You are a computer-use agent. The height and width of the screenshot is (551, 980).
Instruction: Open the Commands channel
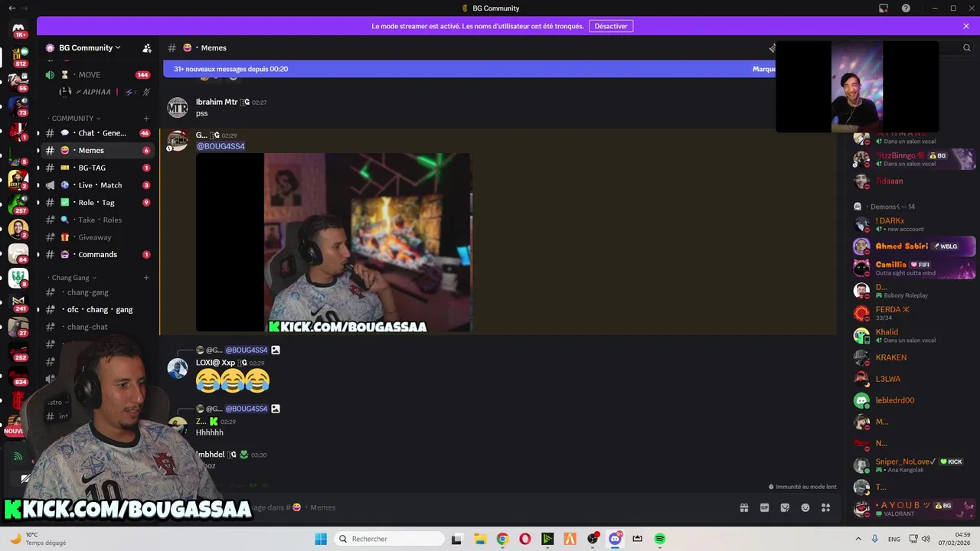(97, 255)
